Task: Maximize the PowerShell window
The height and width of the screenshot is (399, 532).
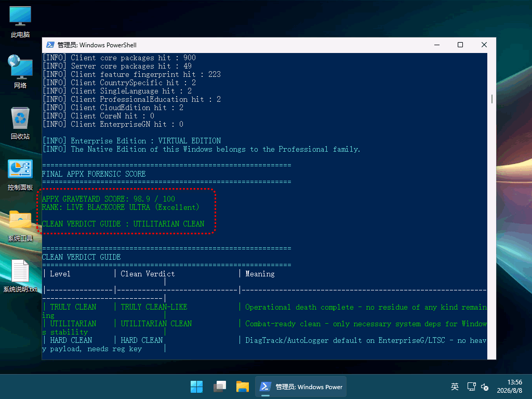Action: pyautogui.click(x=460, y=45)
